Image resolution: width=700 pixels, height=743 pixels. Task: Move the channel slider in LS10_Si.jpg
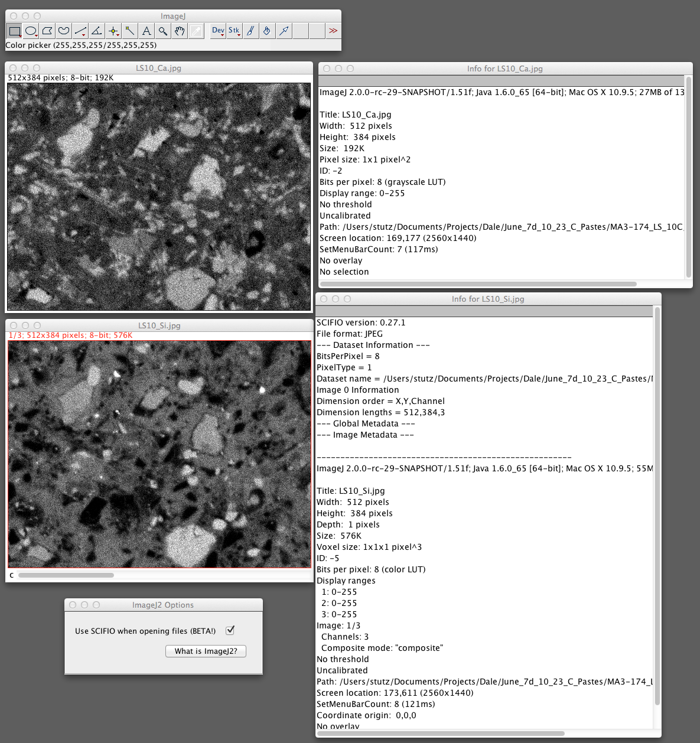coord(66,575)
